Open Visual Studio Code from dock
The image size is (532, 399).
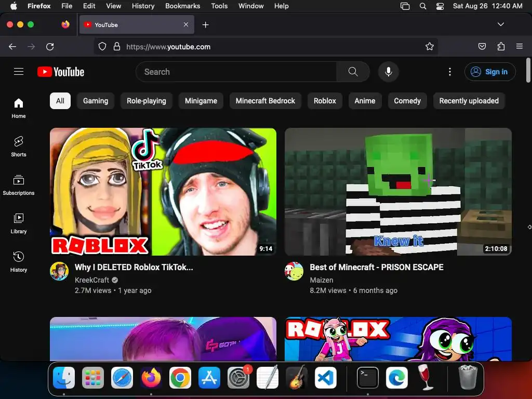click(x=326, y=378)
